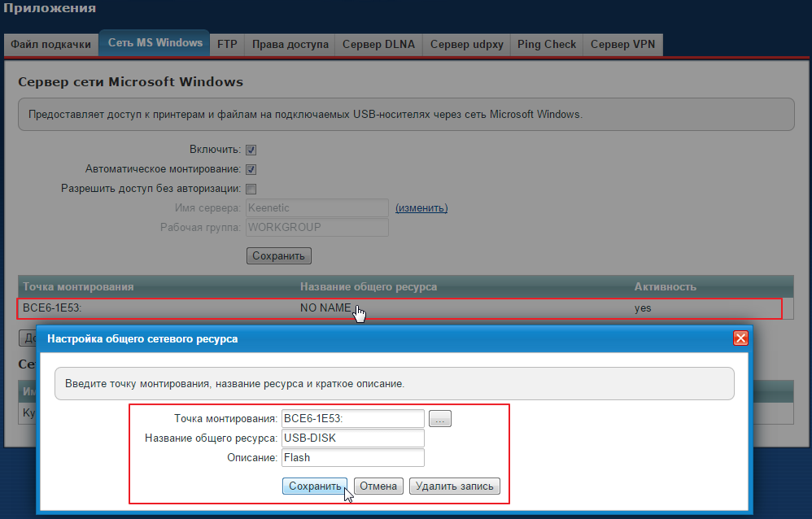Click the Точка монтирования input field

(x=352, y=419)
